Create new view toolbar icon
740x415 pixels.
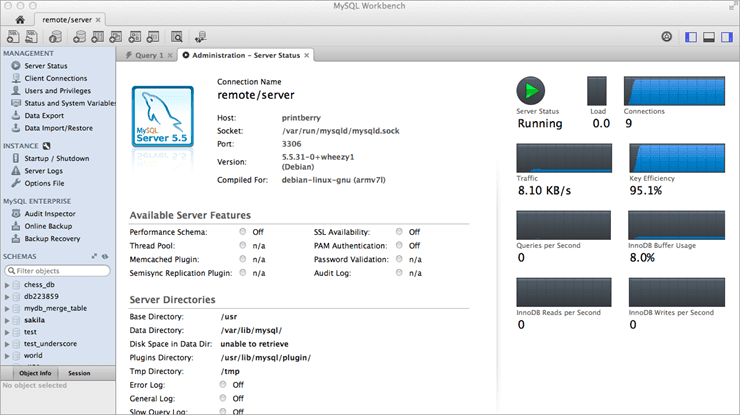coord(116,37)
